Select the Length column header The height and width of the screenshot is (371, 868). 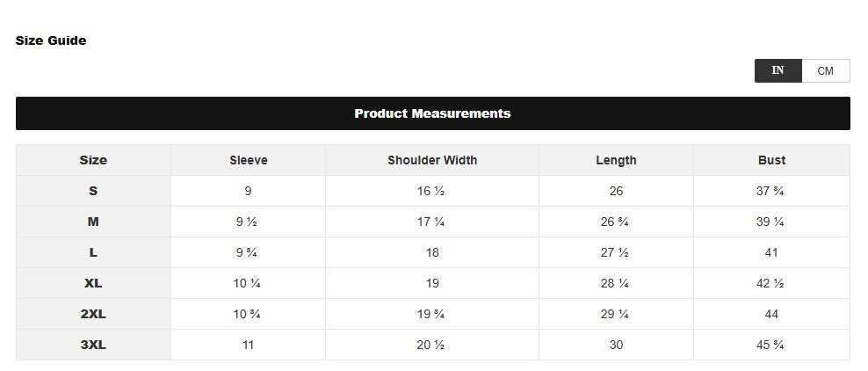point(616,160)
